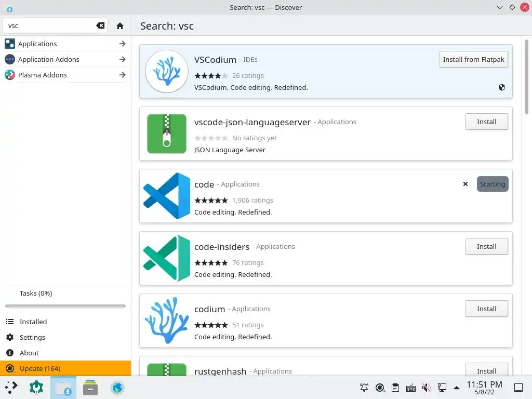This screenshot has height=399, width=532.
Task: Click the 26 ratings text
Action: (248, 76)
